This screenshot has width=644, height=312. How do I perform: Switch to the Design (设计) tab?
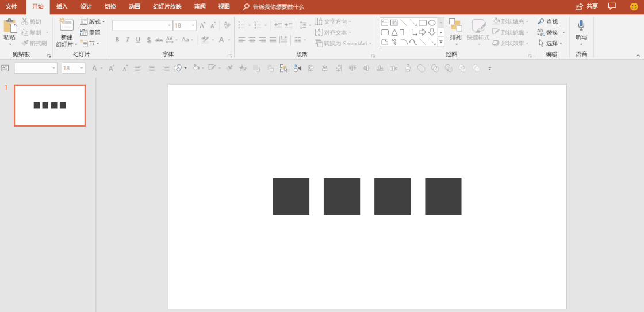click(x=86, y=7)
